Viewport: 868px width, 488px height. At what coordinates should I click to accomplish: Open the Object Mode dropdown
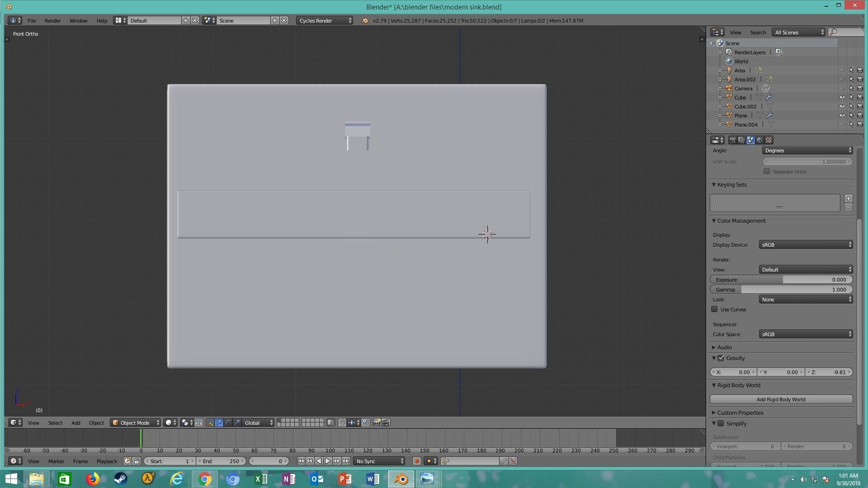(x=136, y=422)
